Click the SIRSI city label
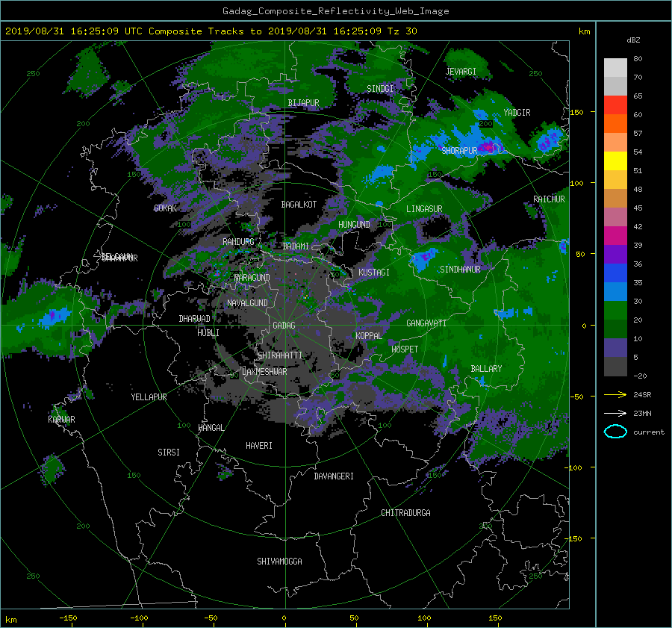This screenshot has height=628, width=672. (x=169, y=453)
